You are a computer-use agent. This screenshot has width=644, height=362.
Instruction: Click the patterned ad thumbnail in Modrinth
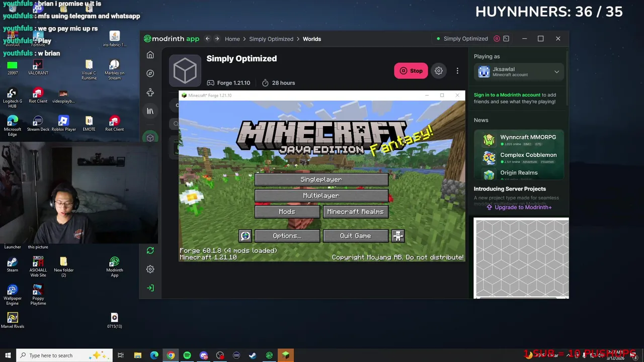(x=521, y=258)
